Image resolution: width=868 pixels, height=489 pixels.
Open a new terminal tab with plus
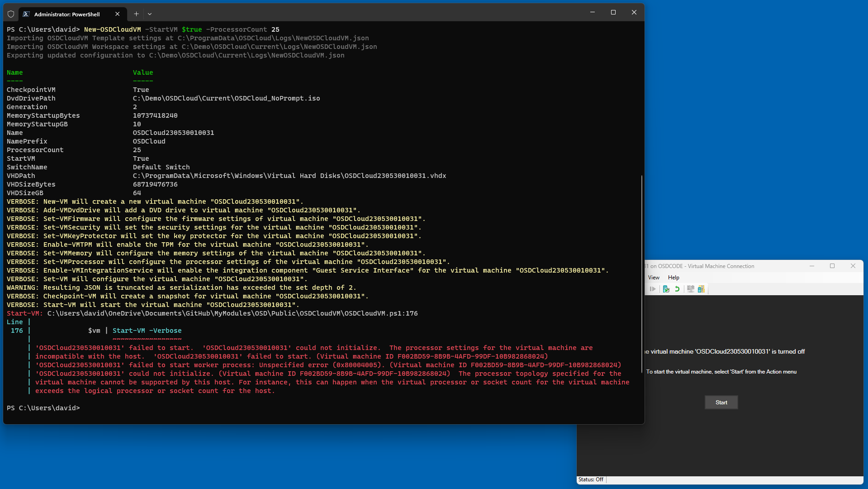[136, 14]
